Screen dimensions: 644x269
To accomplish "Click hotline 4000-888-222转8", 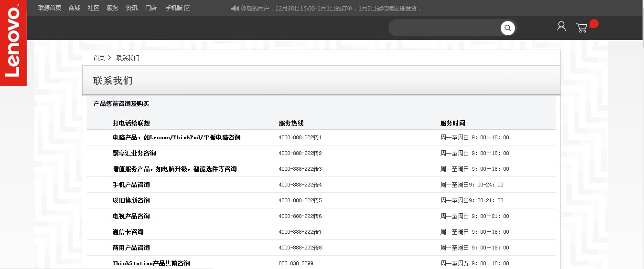I will (300, 248).
